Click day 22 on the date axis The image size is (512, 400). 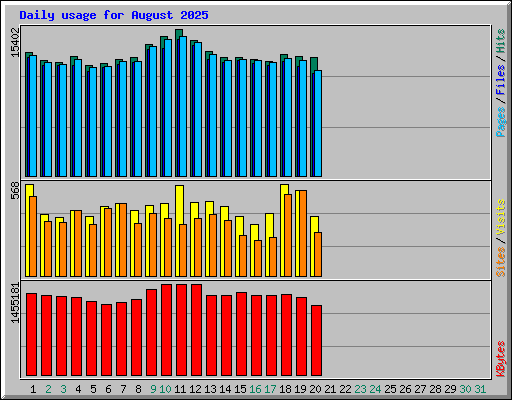[345, 389]
